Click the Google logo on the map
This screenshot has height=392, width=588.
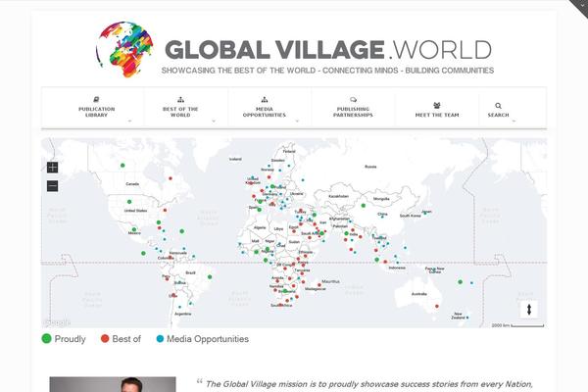(57, 322)
